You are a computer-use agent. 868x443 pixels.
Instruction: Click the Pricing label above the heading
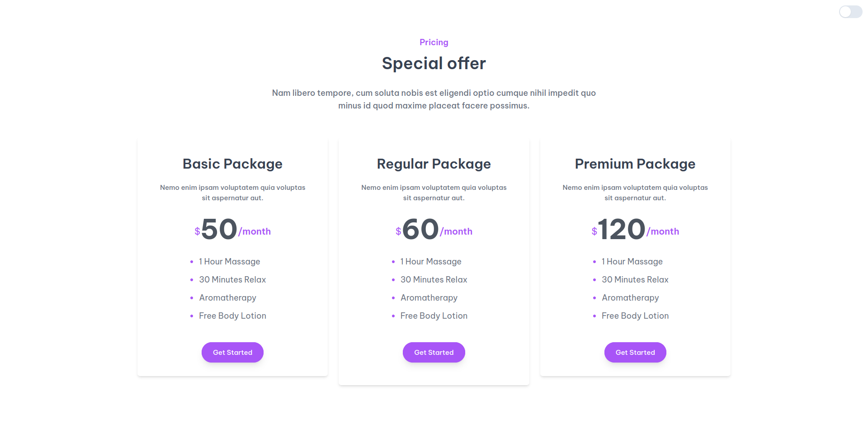(434, 42)
